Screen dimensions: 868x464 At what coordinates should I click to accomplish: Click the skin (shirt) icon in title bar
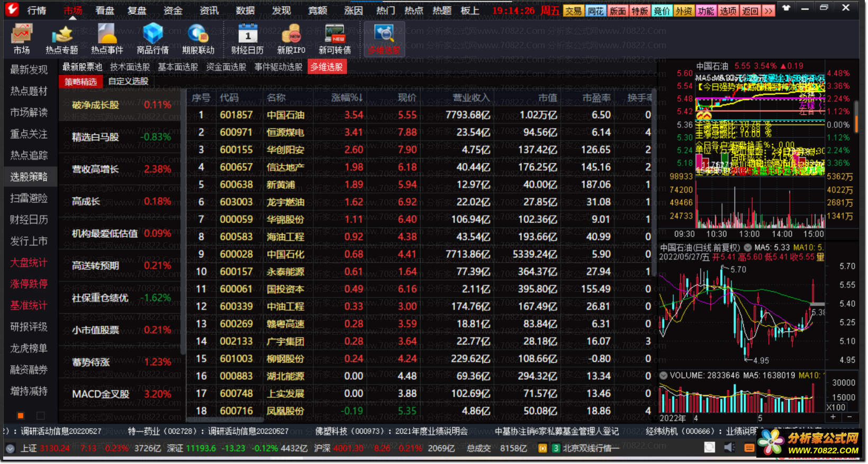(786, 8)
